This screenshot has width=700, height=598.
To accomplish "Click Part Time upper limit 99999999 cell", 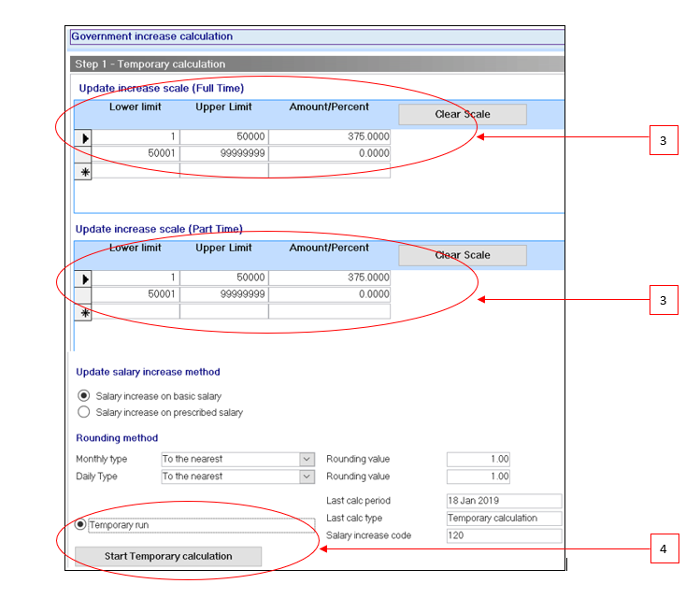I will click(x=223, y=294).
